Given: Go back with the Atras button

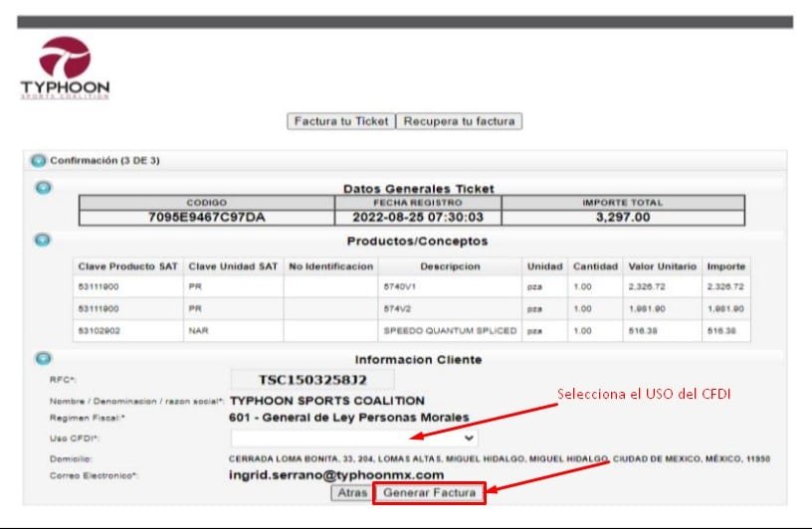Looking at the screenshot, I should [352, 493].
